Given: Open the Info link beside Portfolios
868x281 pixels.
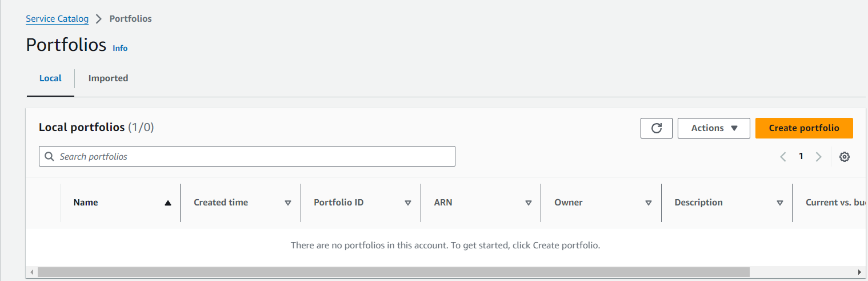Looking at the screenshot, I should point(120,48).
